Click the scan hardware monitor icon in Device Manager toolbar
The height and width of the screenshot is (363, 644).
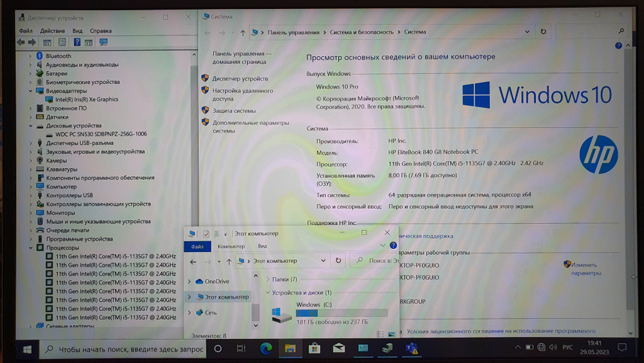point(103,43)
